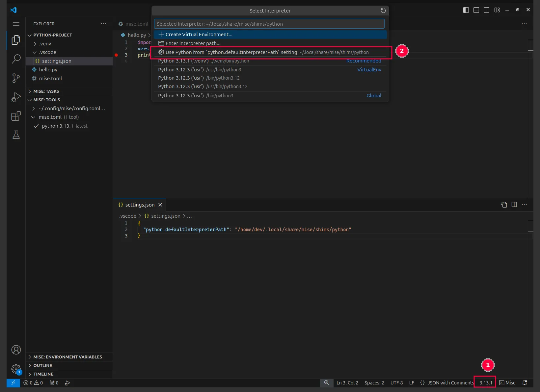
Task: Open notifications bell in status bar
Action: [525, 383]
